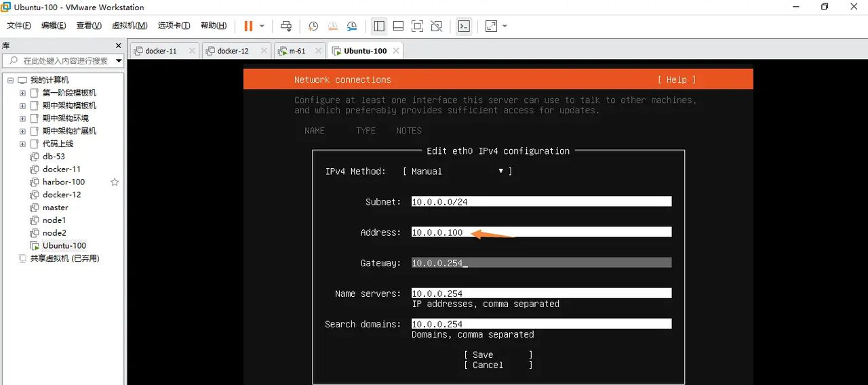Expand the 代码上线 folder
The width and height of the screenshot is (868, 385).
pyautogui.click(x=22, y=144)
